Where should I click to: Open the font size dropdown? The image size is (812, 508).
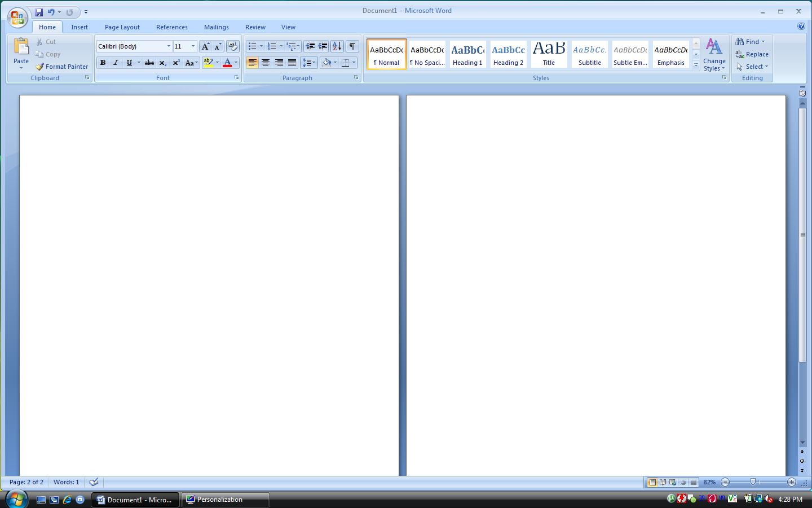(x=193, y=46)
